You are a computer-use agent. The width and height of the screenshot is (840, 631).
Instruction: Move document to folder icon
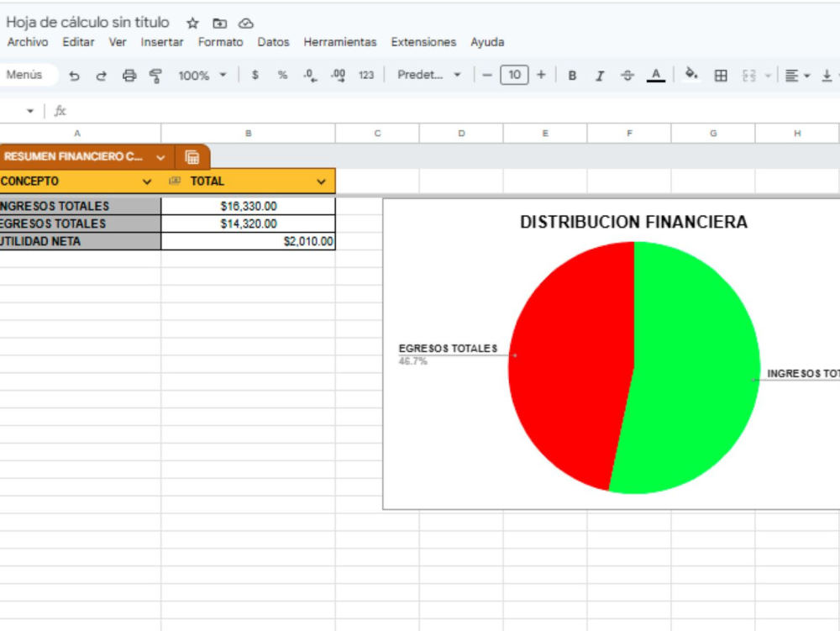pos(219,23)
